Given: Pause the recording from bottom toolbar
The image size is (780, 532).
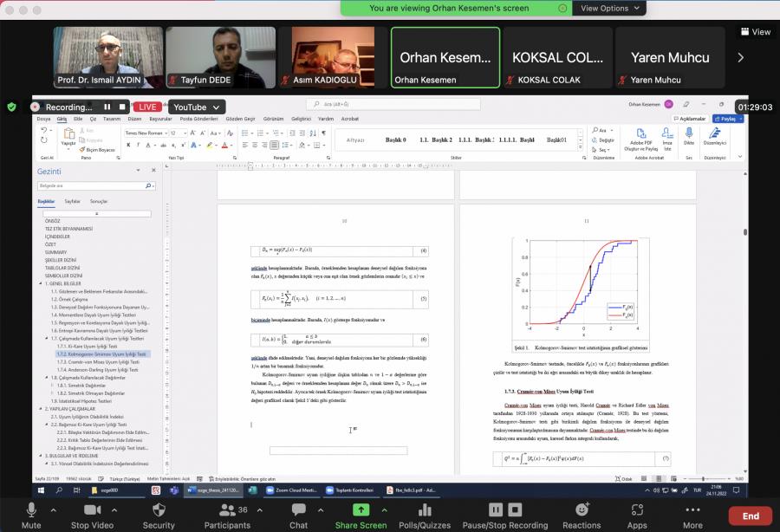Looking at the screenshot, I should [x=496, y=509].
